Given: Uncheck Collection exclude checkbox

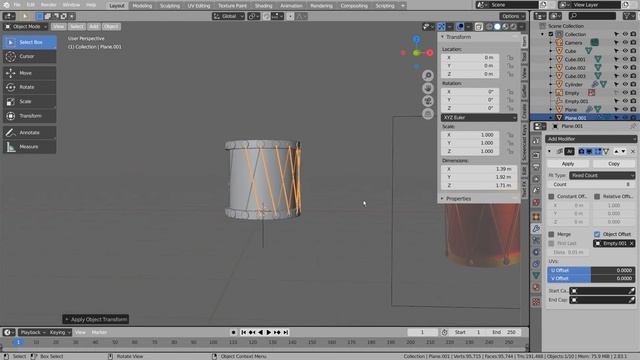Looking at the screenshot, I should coord(551,34).
